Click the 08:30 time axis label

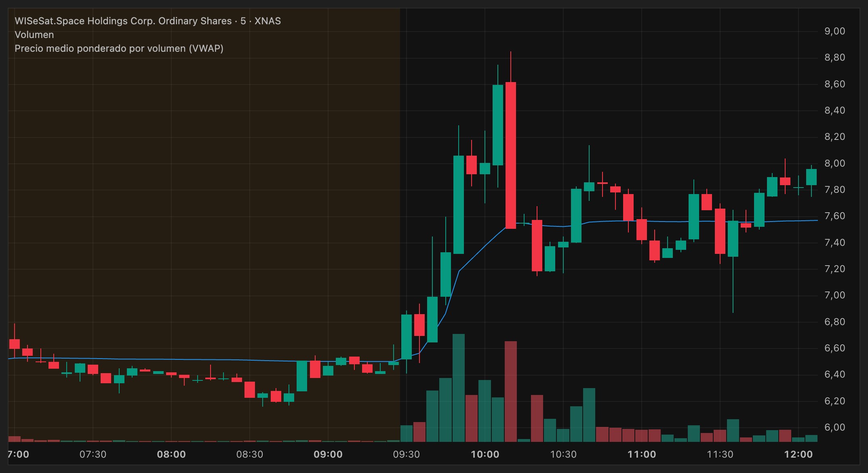click(x=250, y=454)
